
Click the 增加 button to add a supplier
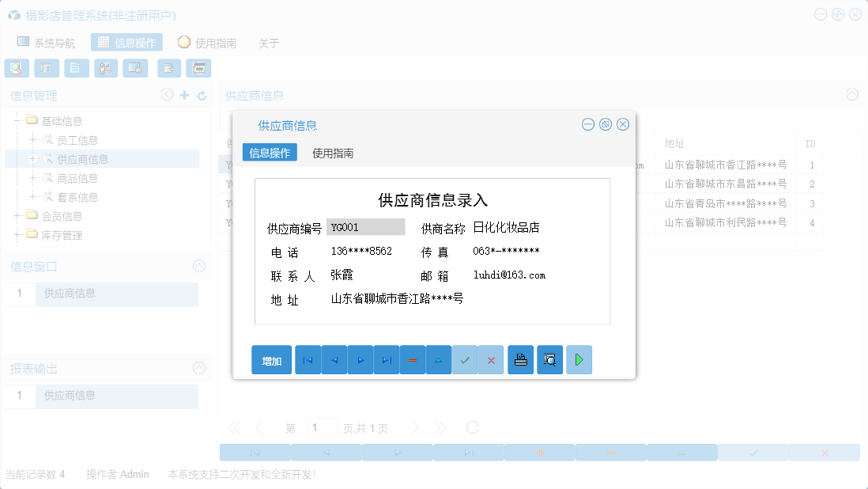pyautogui.click(x=271, y=359)
